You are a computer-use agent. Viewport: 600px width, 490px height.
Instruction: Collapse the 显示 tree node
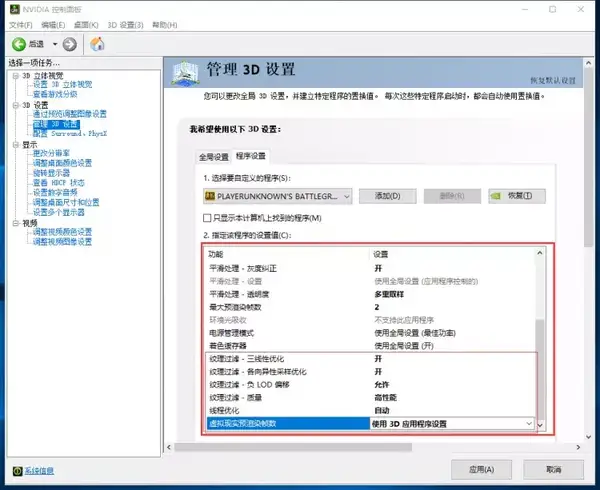[x=15, y=144]
